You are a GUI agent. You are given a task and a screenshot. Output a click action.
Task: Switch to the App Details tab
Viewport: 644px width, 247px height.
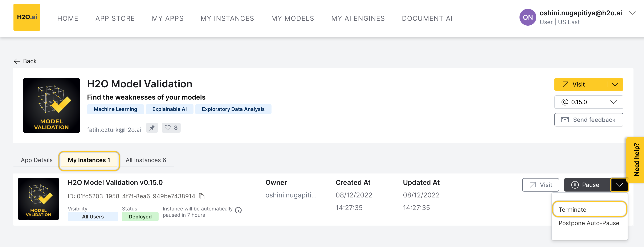[x=37, y=160]
